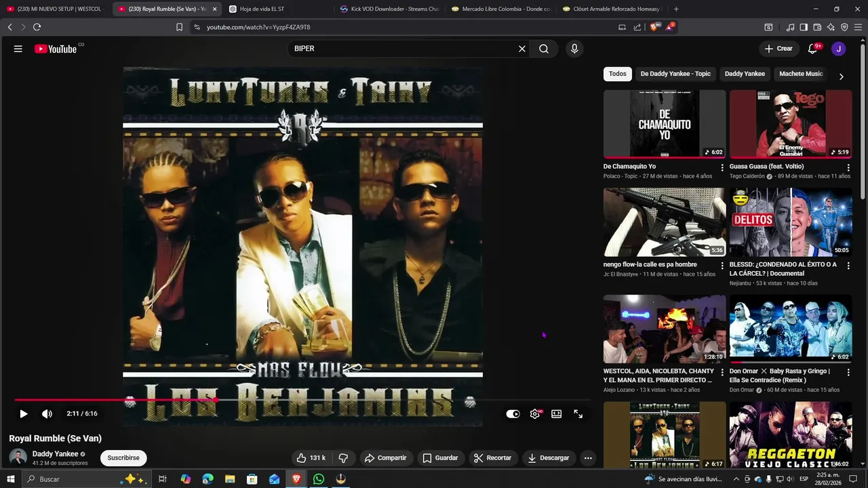Like the video with thumbs up
Viewport: 868px width, 488px height.
pos(311,458)
